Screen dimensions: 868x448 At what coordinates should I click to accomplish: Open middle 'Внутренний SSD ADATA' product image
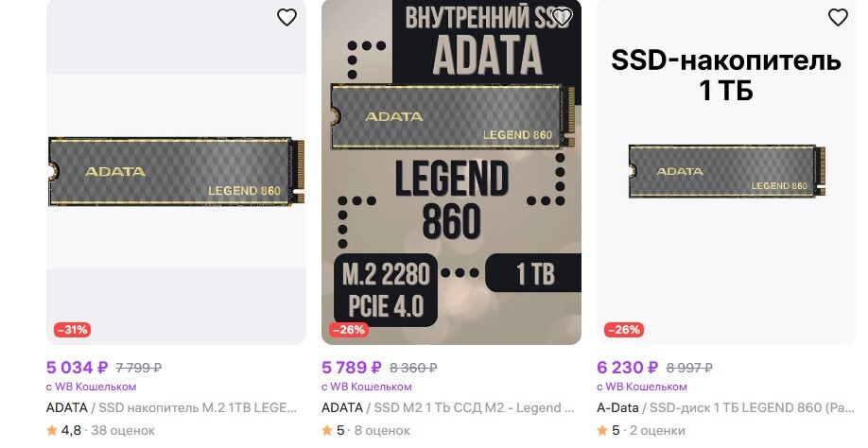[x=451, y=171]
